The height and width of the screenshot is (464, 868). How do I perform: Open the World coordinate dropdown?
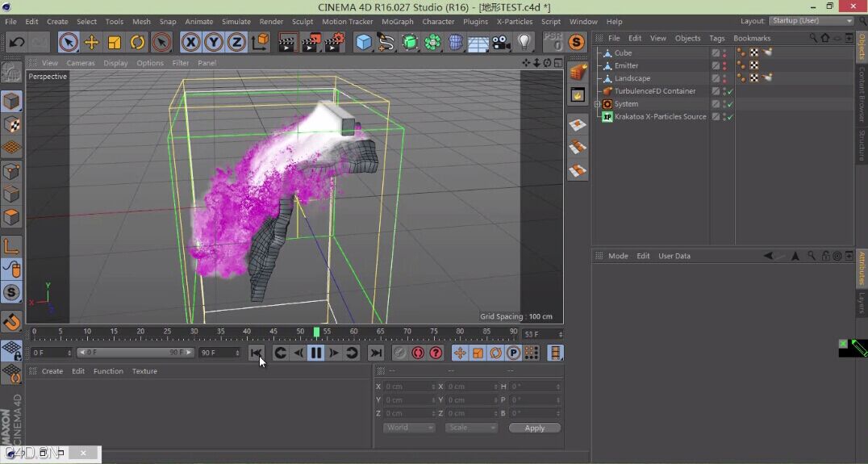(409, 428)
